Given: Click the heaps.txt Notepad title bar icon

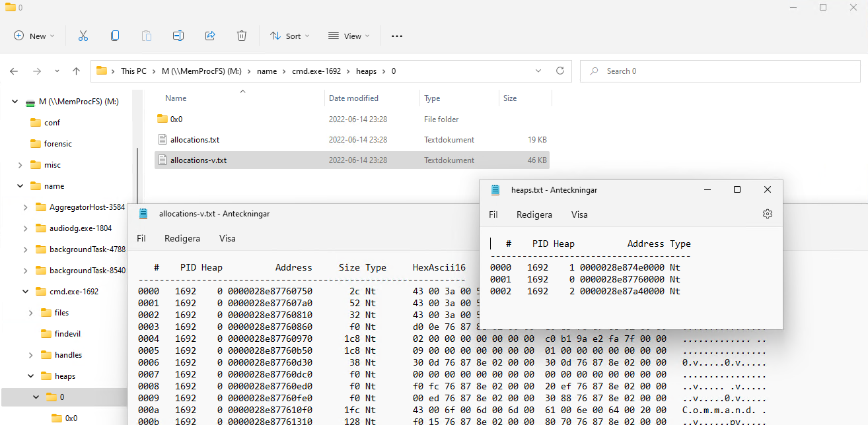Looking at the screenshot, I should coord(495,190).
